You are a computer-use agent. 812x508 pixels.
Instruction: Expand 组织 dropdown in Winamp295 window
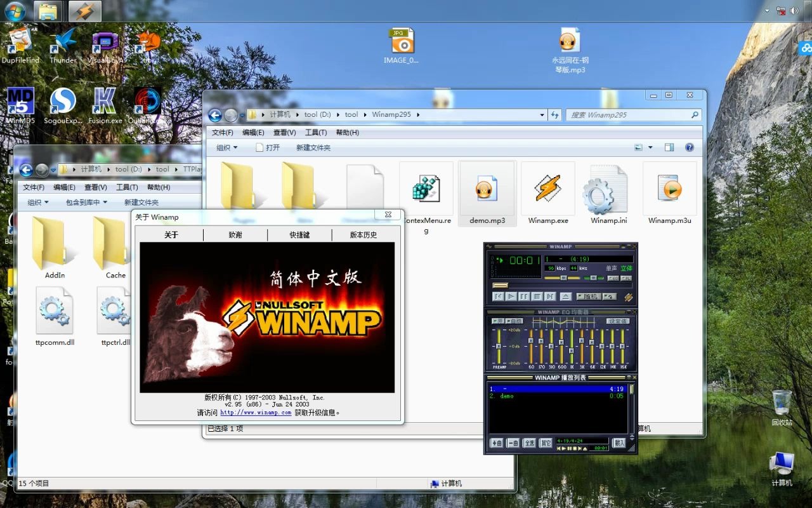[x=227, y=147]
